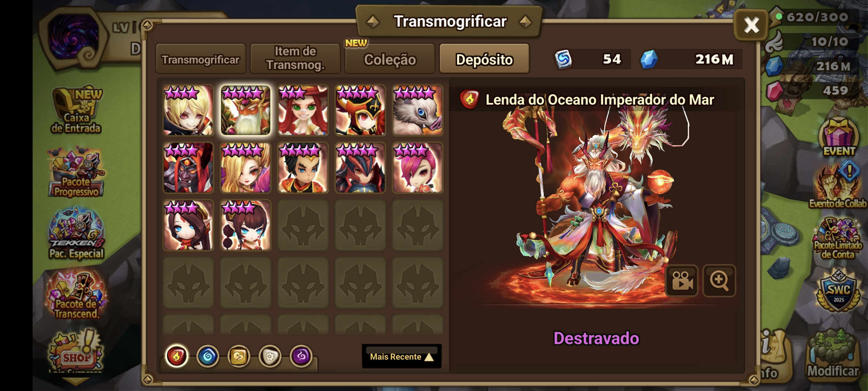Switch to the Coleção tab
The height and width of the screenshot is (391, 868).
point(390,59)
